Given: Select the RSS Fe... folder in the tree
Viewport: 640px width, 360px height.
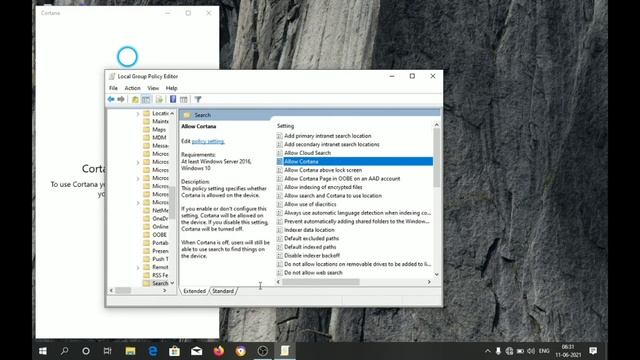Looking at the screenshot, I should click(156, 275).
